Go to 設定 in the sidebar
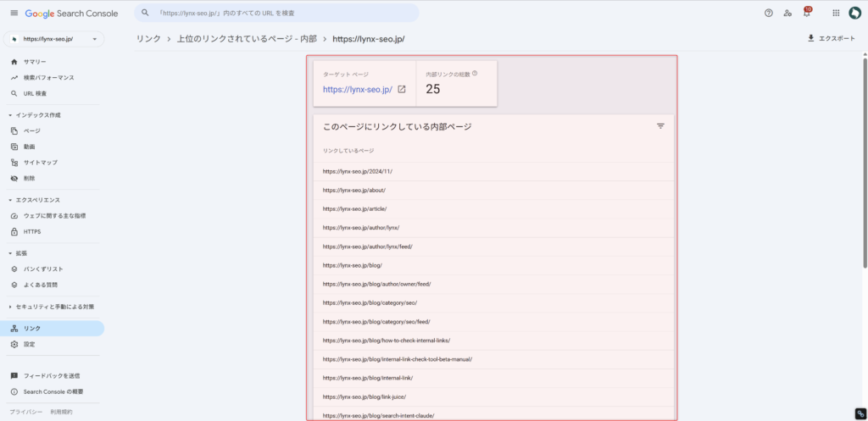The width and height of the screenshot is (868, 421). click(x=30, y=345)
